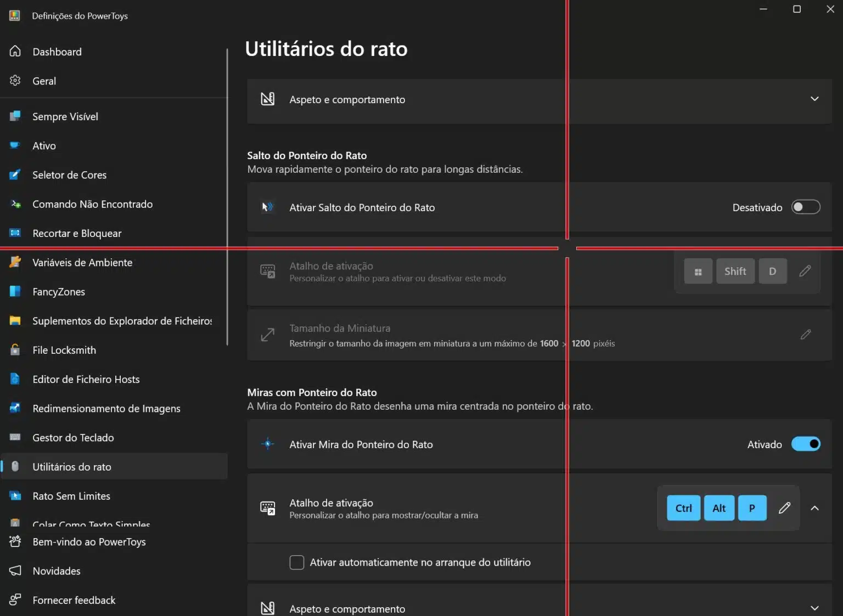The width and height of the screenshot is (843, 616).
Task: Click the P key button
Action: pyautogui.click(x=752, y=508)
